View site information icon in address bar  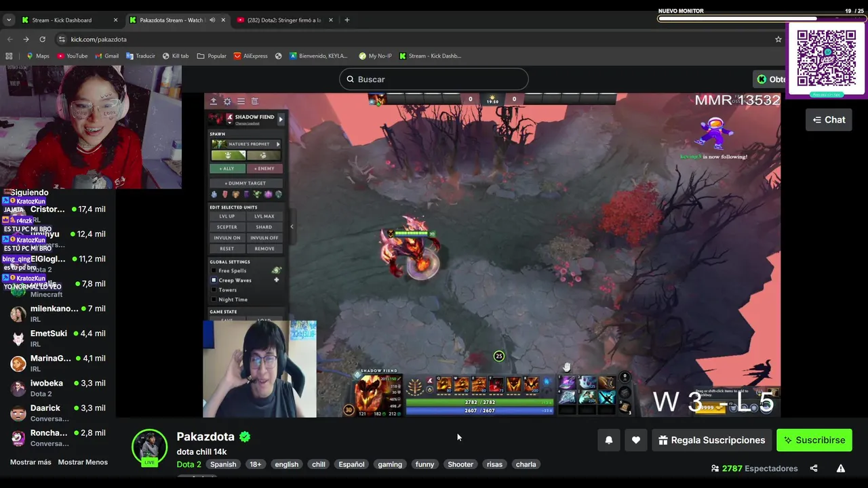(62, 39)
